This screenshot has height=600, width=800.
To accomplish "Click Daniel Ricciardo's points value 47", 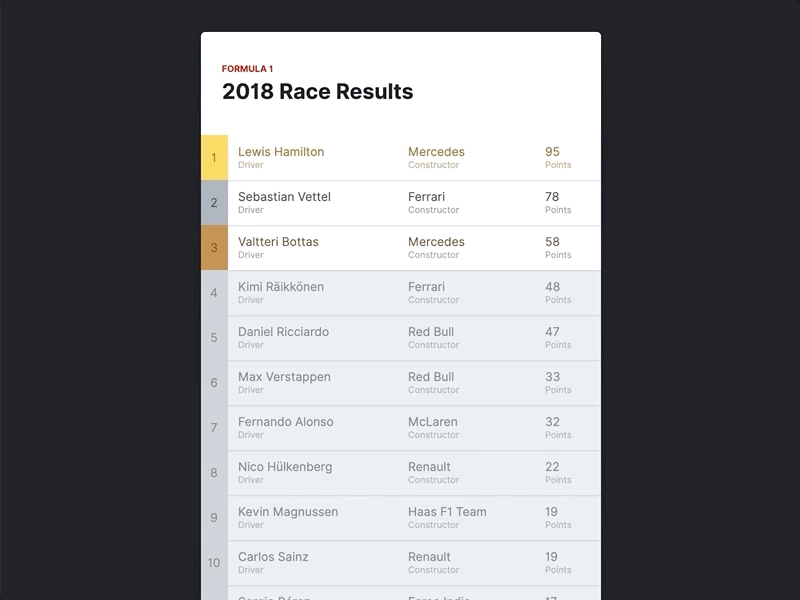I will click(x=553, y=329).
